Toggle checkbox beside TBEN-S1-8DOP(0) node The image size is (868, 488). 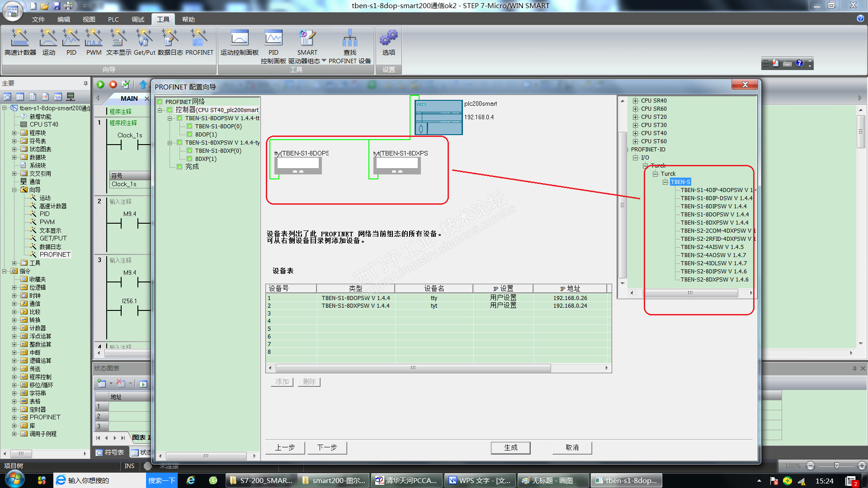(x=189, y=127)
